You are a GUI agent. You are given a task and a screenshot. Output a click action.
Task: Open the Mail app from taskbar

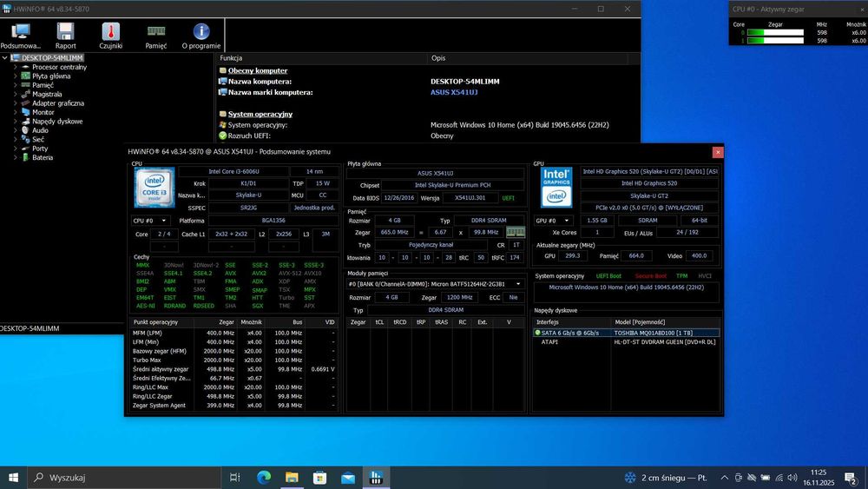tap(348, 478)
